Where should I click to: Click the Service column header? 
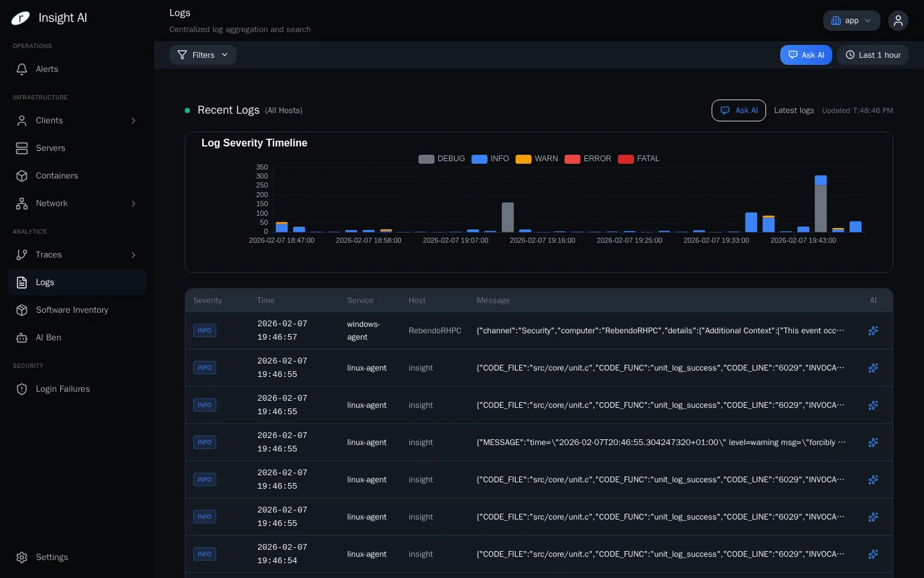(x=360, y=301)
